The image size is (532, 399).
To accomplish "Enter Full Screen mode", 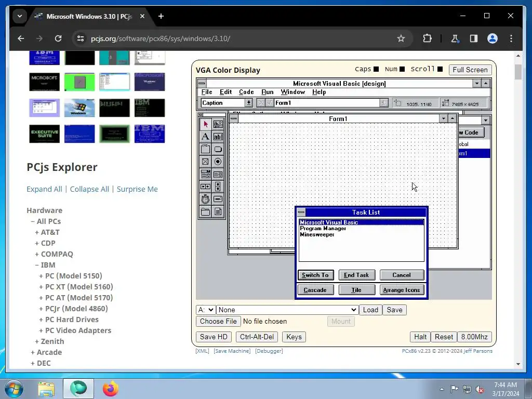I will pyautogui.click(x=470, y=70).
